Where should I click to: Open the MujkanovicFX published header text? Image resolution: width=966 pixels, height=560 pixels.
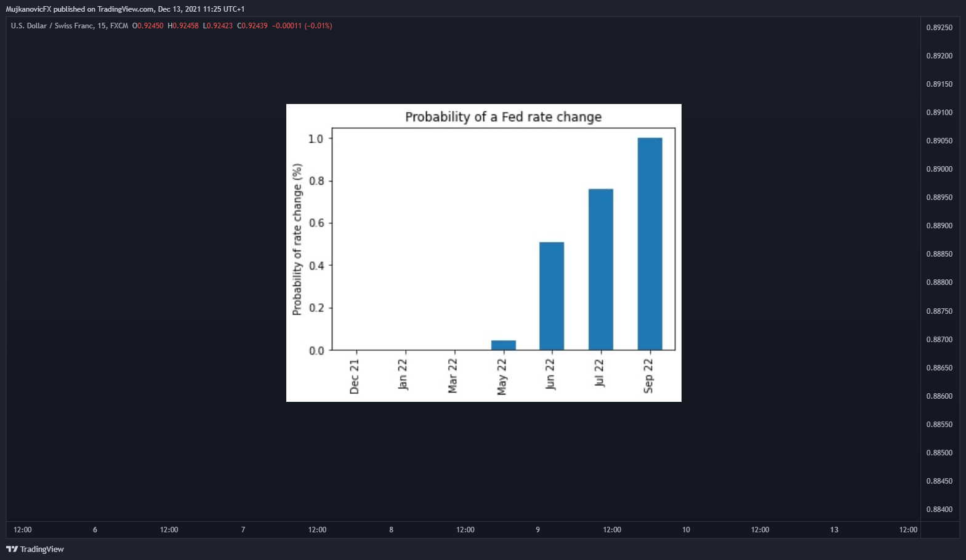pyautogui.click(x=125, y=9)
